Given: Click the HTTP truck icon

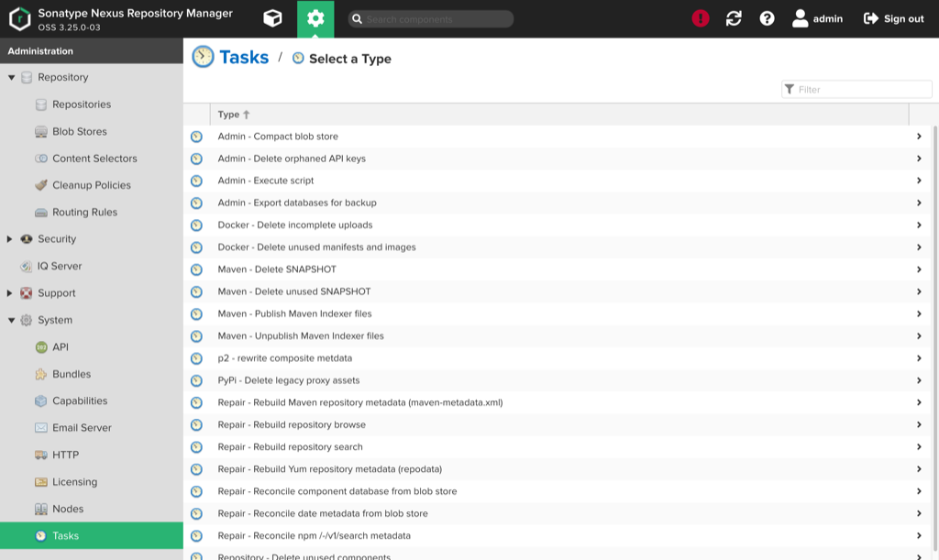Looking at the screenshot, I should (40, 455).
